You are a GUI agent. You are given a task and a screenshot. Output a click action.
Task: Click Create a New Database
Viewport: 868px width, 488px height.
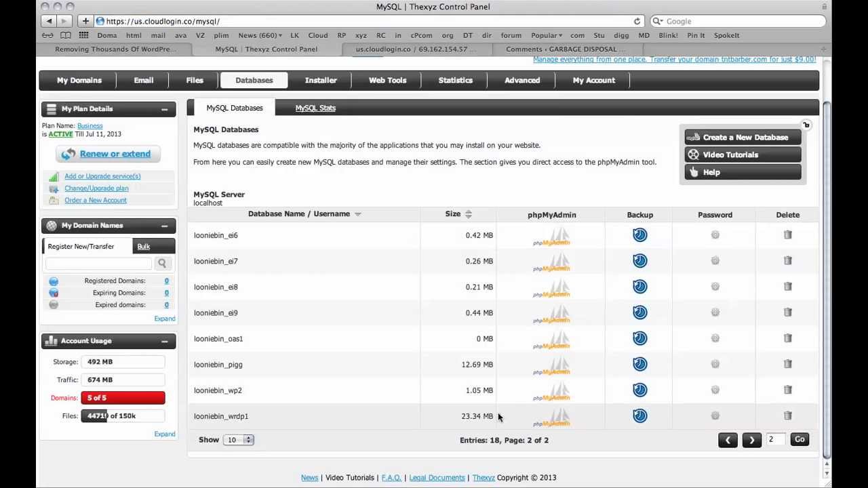pyautogui.click(x=743, y=138)
